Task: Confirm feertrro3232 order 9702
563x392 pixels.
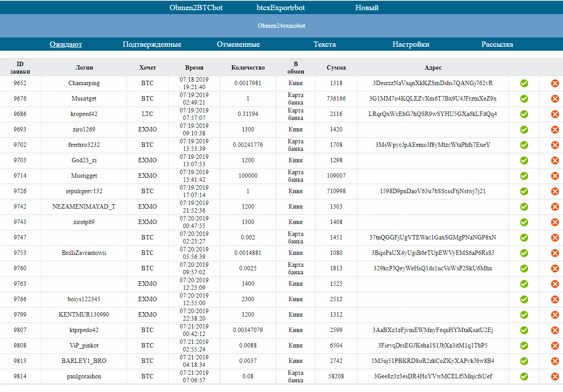Action: pyautogui.click(x=524, y=145)
